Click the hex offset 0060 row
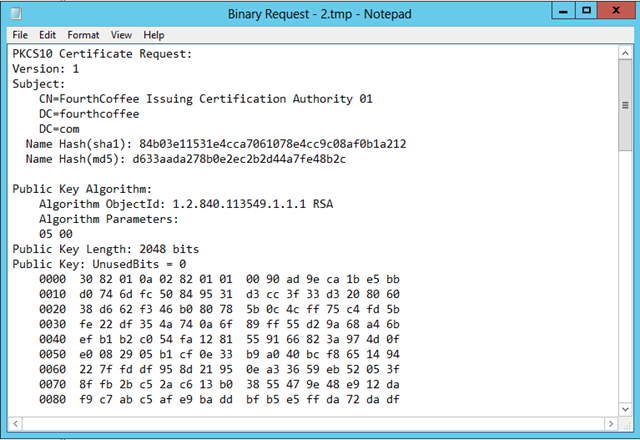This screenshot has height=440, width=640. (219, 369)
